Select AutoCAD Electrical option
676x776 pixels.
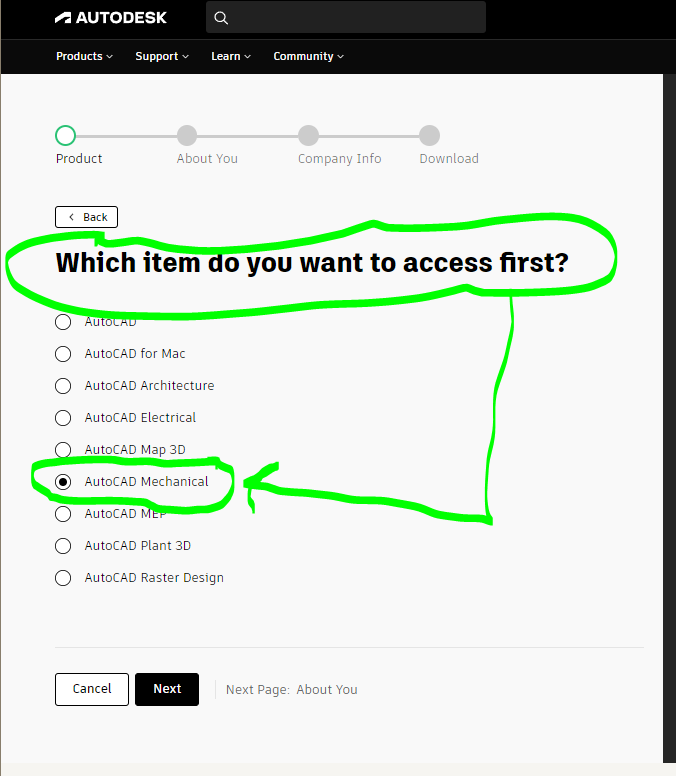click(x=63, y=418)
